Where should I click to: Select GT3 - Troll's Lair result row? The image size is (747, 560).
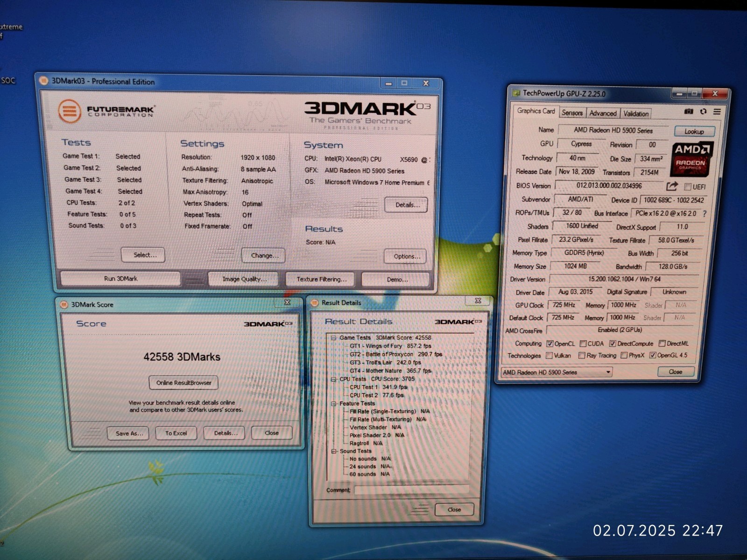[x=385, y=363]
